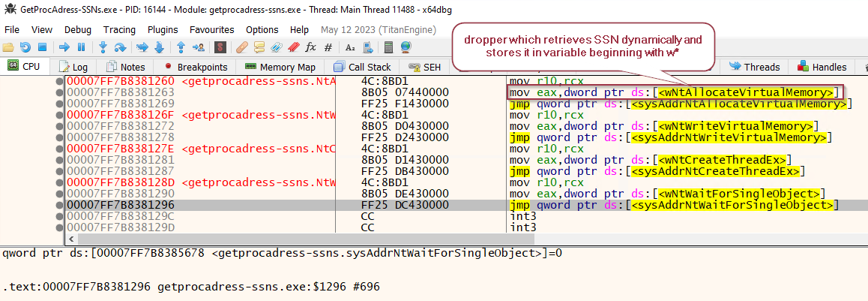Open the variables hash icon
Screen dimensions: 868x301
328,48
